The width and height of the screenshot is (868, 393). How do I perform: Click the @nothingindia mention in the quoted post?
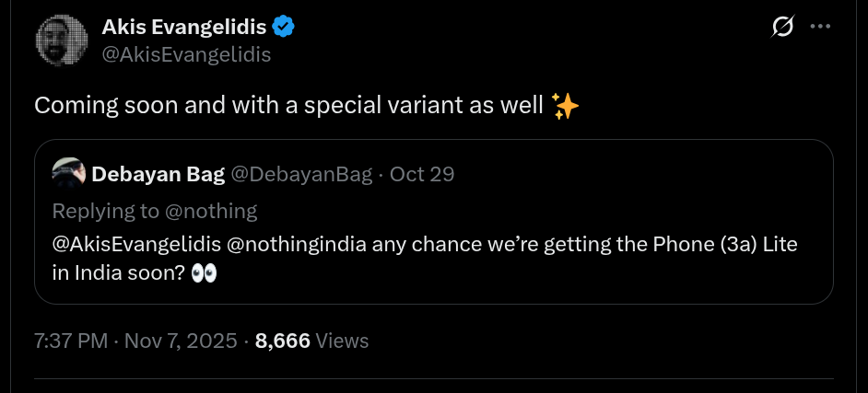point(306,247)
